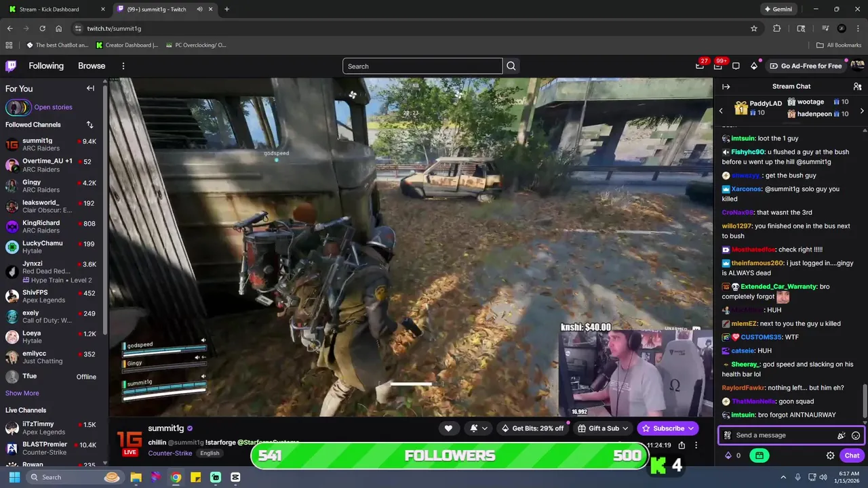868x488 pixels.
Task: Open the celebration effects icon in message box
Action: 841,436
